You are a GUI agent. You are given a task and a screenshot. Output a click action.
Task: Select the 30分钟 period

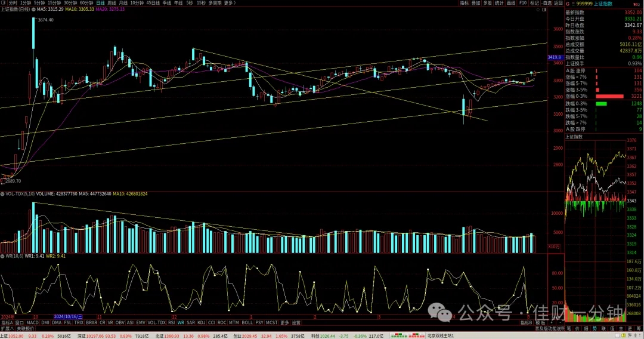tap(70, 3)
